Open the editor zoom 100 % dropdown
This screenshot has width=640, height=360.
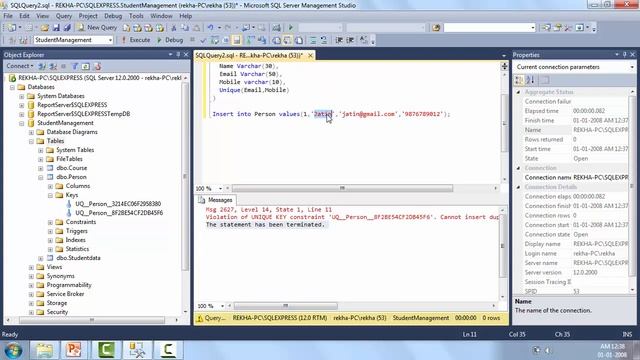tap(221, 188)
